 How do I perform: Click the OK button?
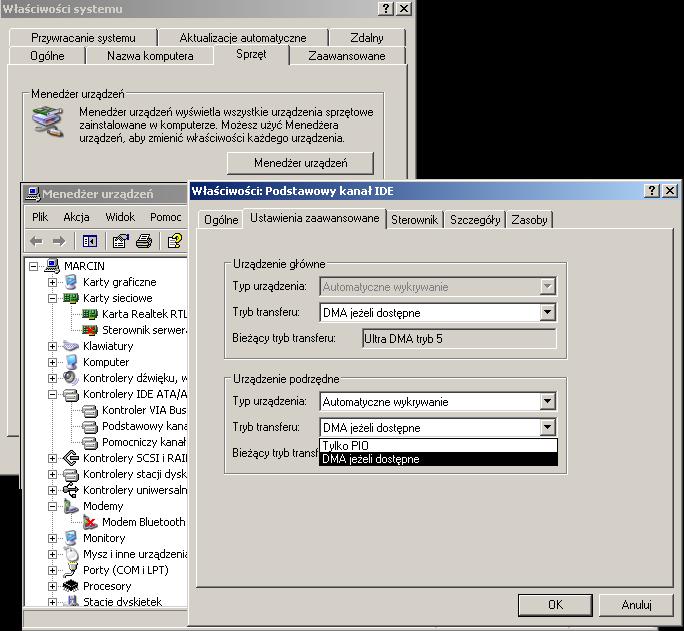555,605
